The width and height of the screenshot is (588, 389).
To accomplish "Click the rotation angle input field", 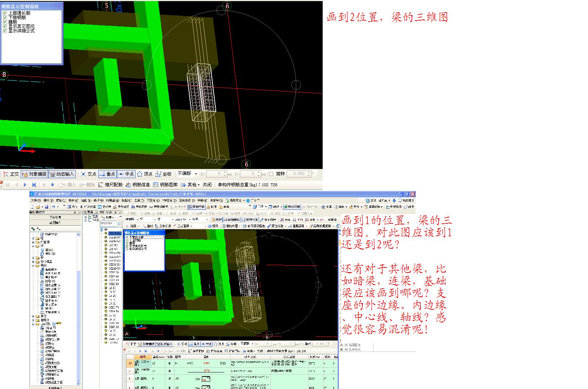I will (299, 174).
